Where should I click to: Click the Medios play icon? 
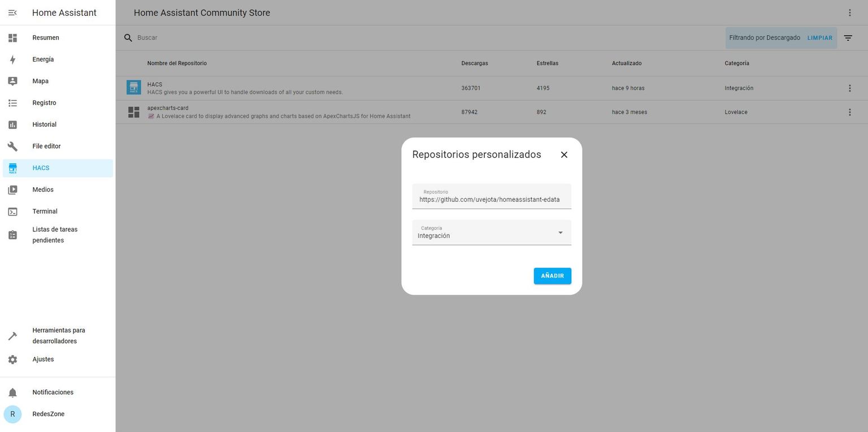(x=12, y=190)
